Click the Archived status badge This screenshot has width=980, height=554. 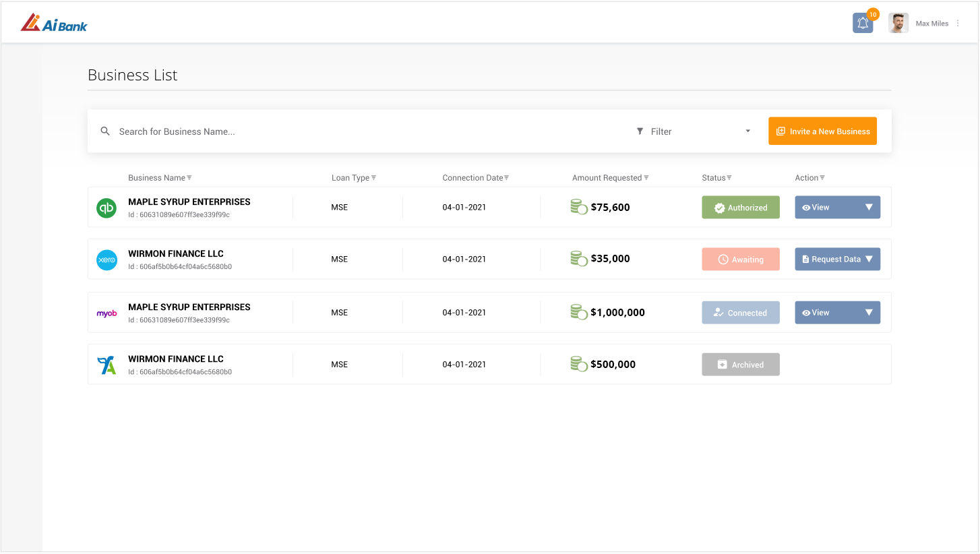click(x=741, y=365)
